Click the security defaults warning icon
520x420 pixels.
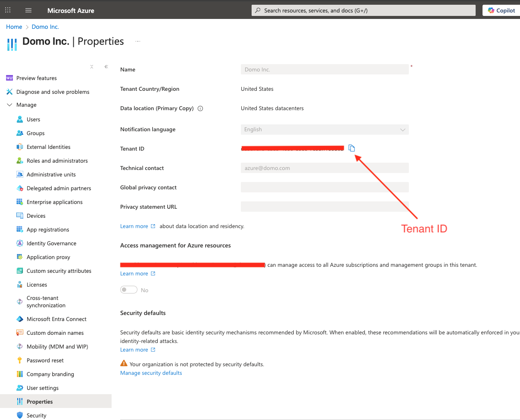(124, 364)
